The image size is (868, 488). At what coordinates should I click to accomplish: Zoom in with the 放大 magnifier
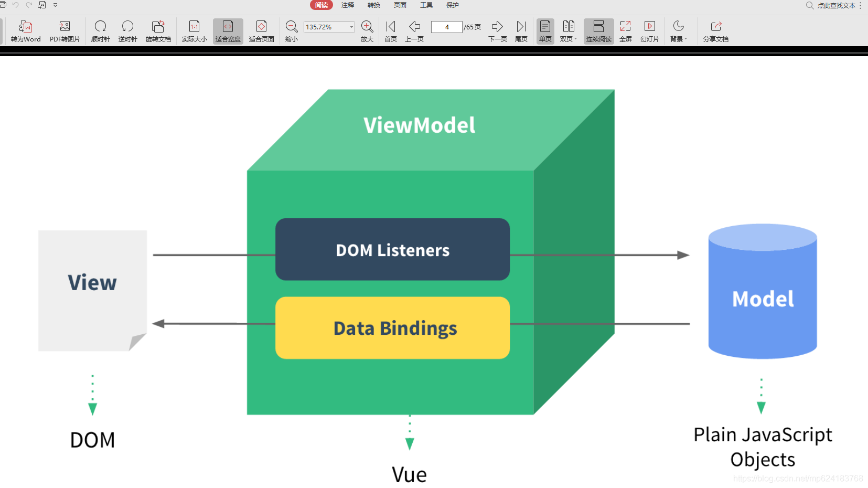pos(367,31)
